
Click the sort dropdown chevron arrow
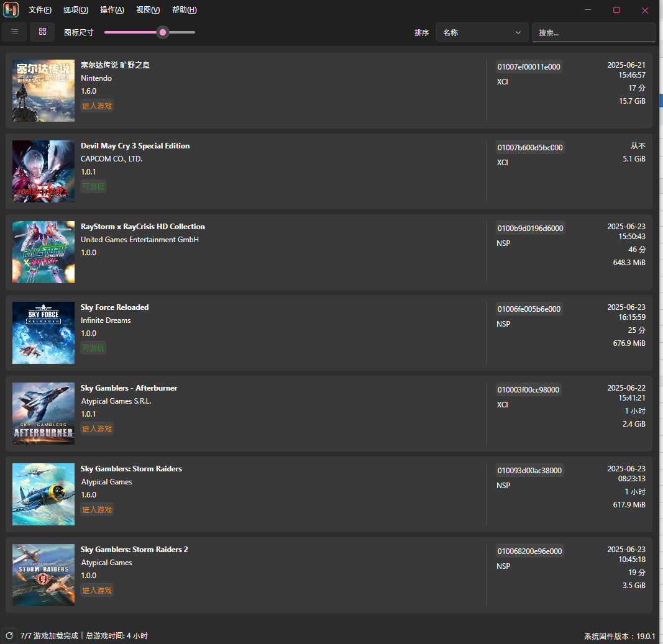[x=518, y=32]
